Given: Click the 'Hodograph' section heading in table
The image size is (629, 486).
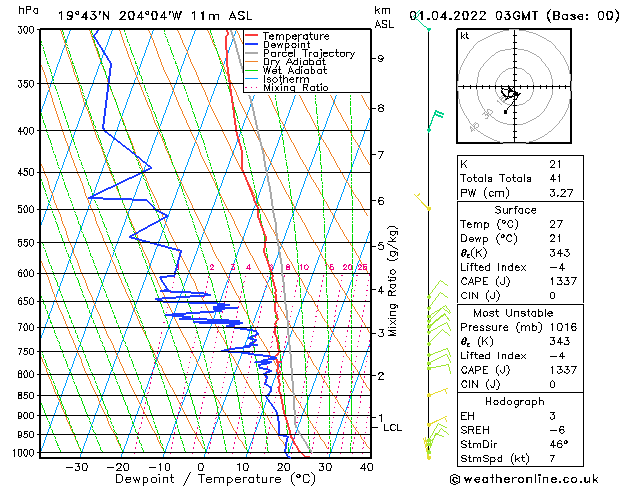Looking at the screenshot, I should coord(515,402).
